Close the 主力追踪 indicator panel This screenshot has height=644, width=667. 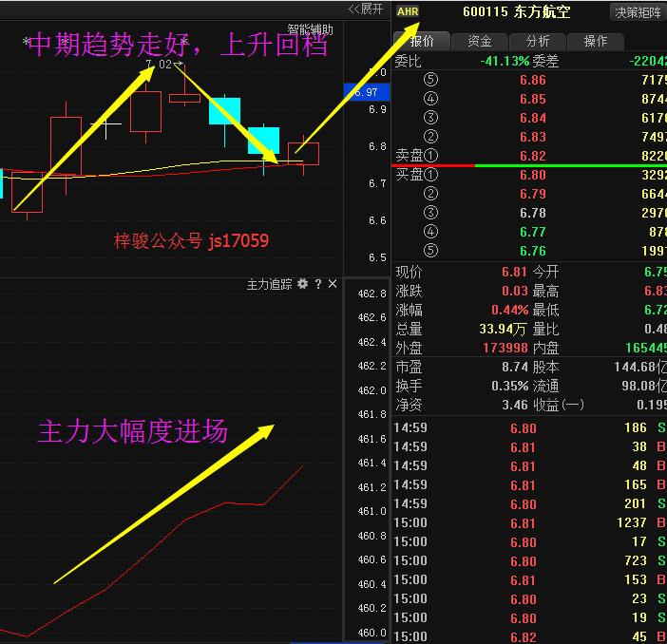(x=333, y=284)
